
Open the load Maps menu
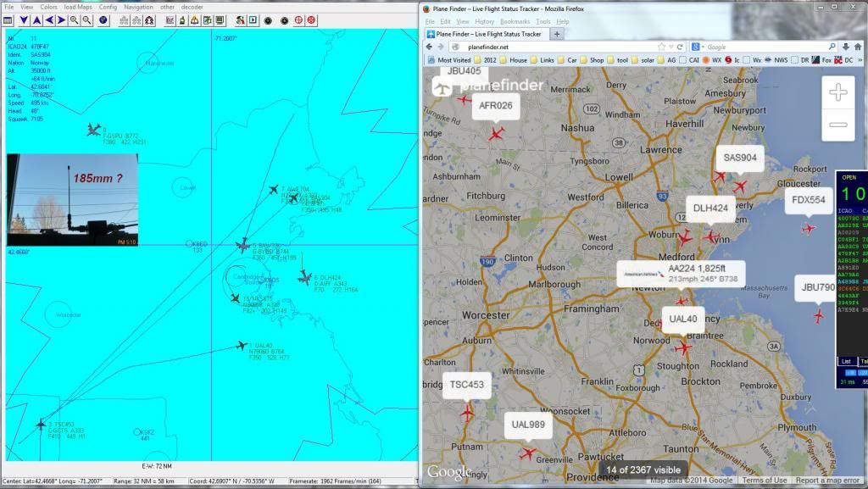[78, 7]
